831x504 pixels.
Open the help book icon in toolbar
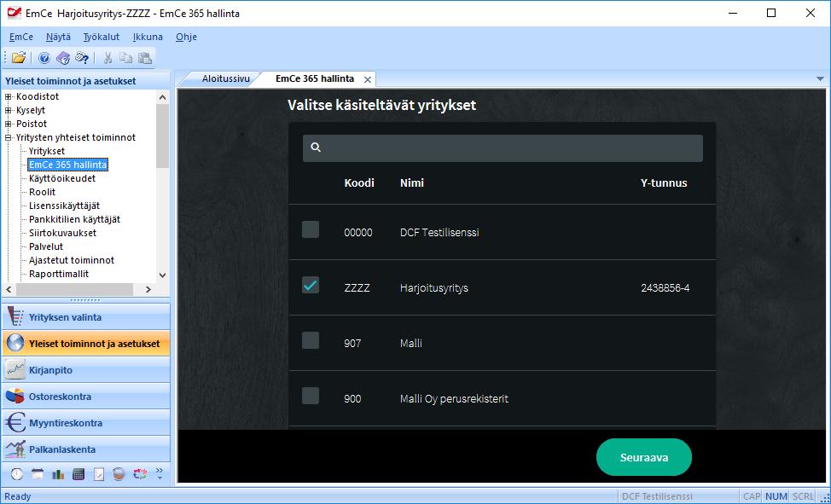63,58
